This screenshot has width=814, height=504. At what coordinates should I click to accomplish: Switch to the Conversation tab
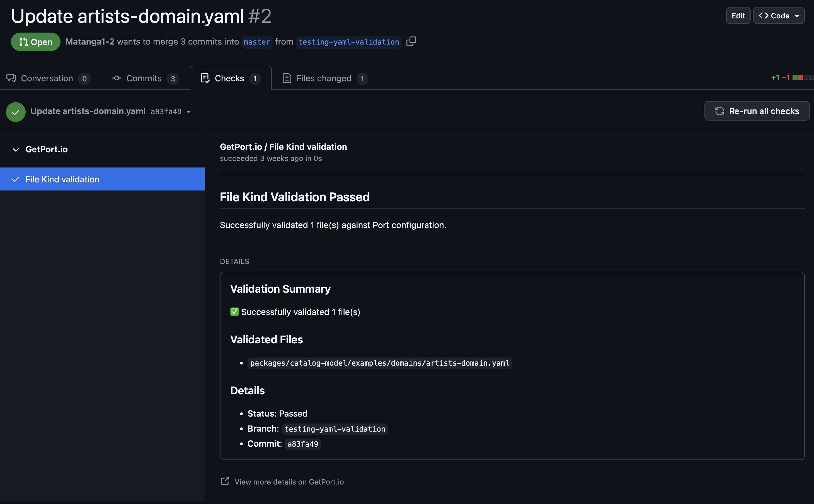click(x=47, y=78)
